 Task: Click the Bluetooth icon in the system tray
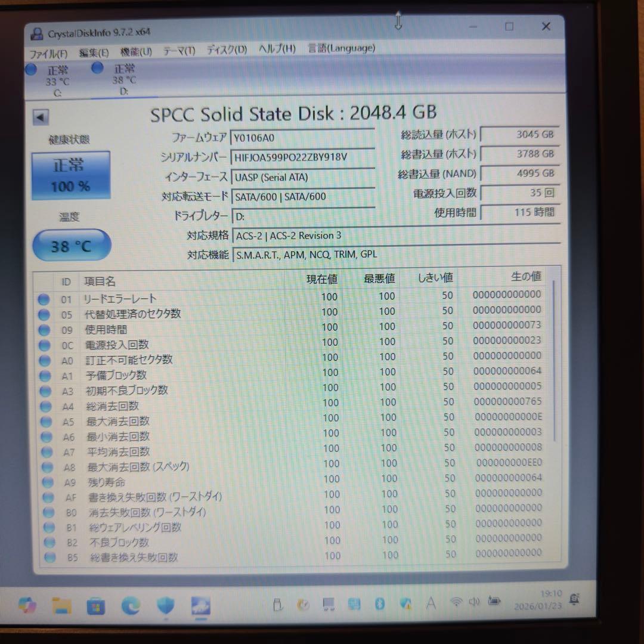[381, 602]
